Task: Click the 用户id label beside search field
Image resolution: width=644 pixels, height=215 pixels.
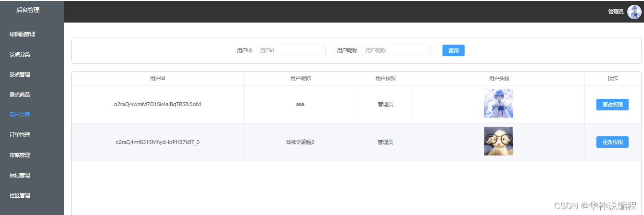Action: (244, 50)
